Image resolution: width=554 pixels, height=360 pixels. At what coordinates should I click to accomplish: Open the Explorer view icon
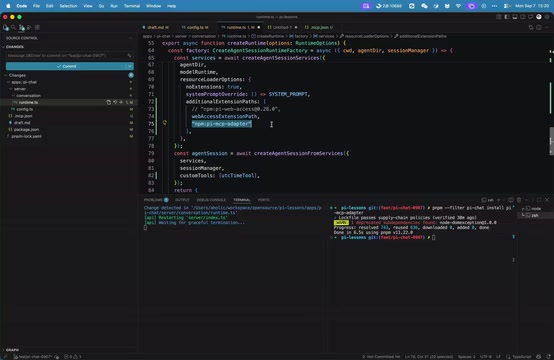coord(5,27)
